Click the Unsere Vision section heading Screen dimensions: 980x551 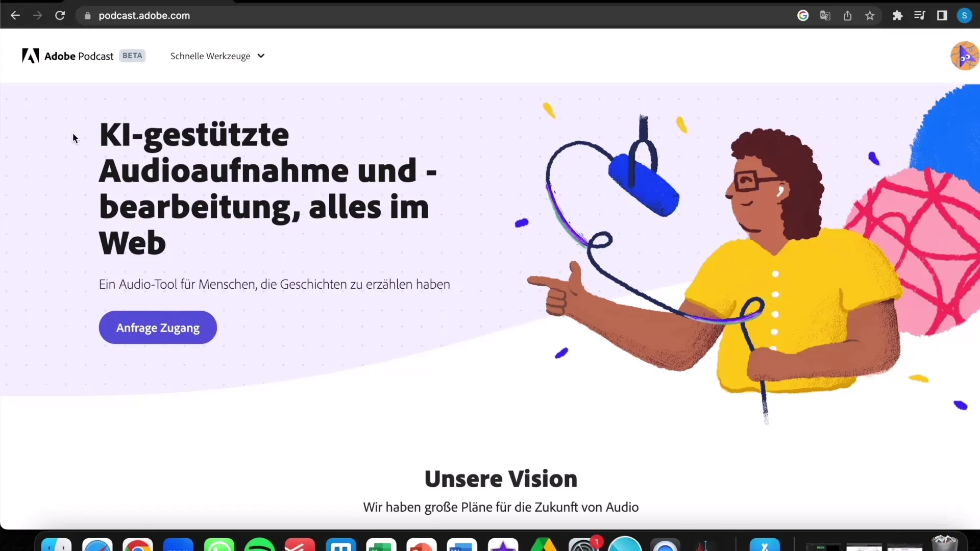tap(501, 478)
